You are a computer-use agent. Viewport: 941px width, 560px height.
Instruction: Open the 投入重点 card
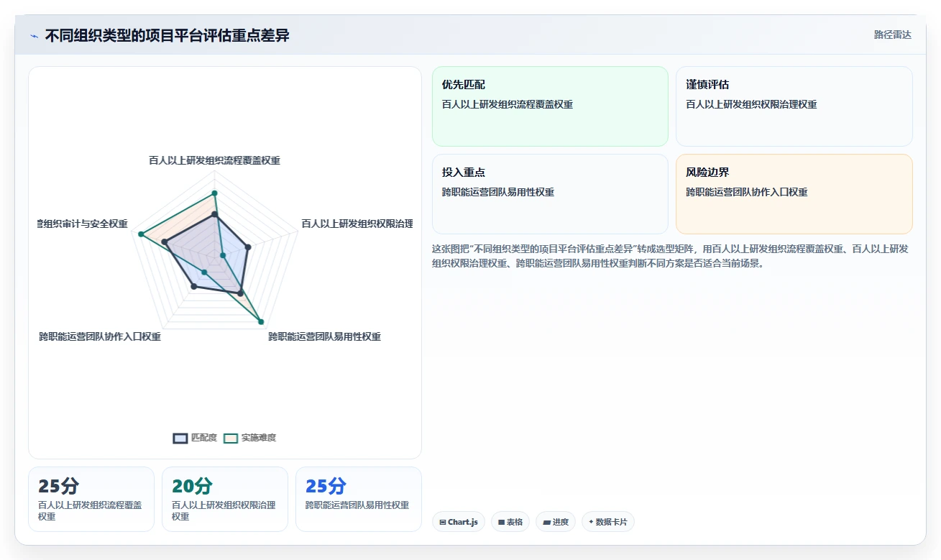pos(550,194)
